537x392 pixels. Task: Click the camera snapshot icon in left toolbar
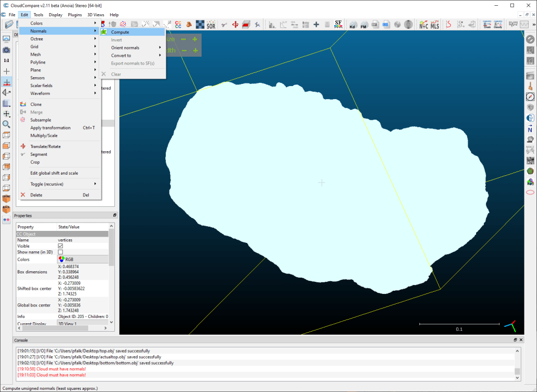6,50
